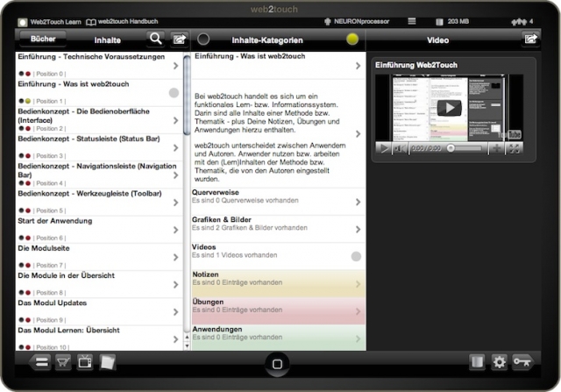The image size is (561, 392).
Task: Click the key icon in bottom toolbar
Action: coord(522,362)
